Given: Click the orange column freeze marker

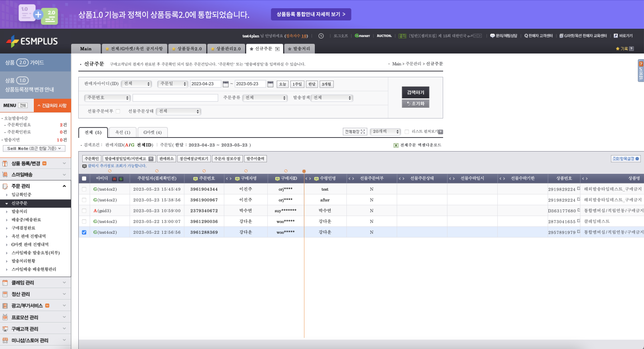Looking at the screenshot, I should [304, 171].
